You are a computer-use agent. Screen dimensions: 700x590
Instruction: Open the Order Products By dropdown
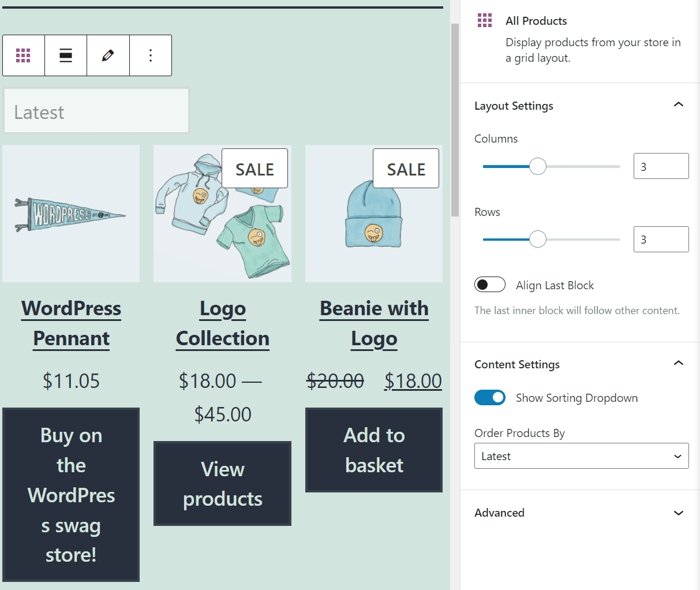[x=581, y=455]
